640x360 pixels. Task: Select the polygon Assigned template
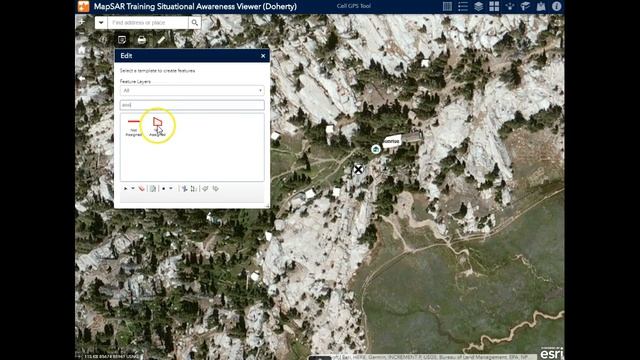[158, 127]
